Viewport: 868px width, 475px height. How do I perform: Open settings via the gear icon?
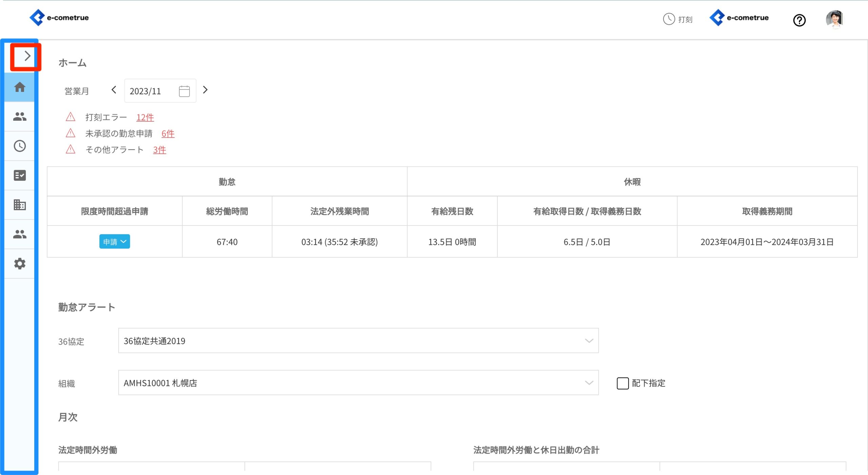point(19,263)
